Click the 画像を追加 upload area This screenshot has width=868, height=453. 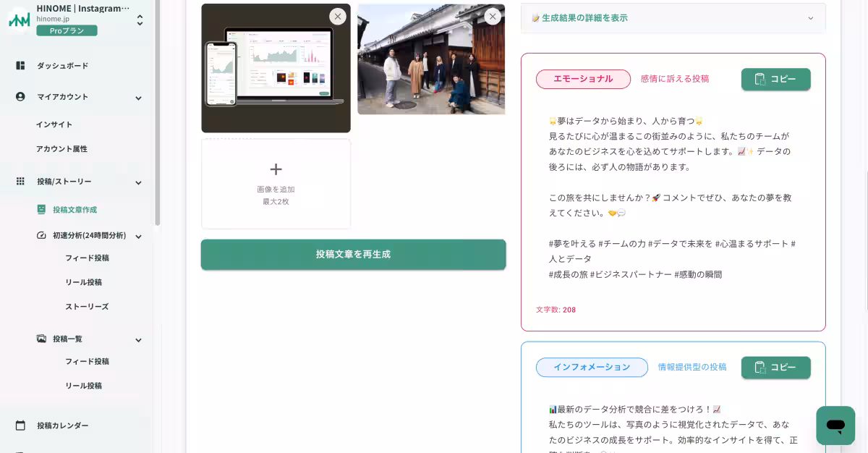coord(276,182)
